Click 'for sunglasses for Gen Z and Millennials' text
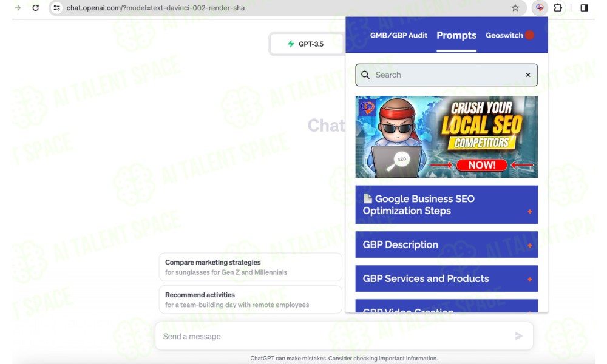Viewport: 607px width, 364px height. tap(226, 272)
